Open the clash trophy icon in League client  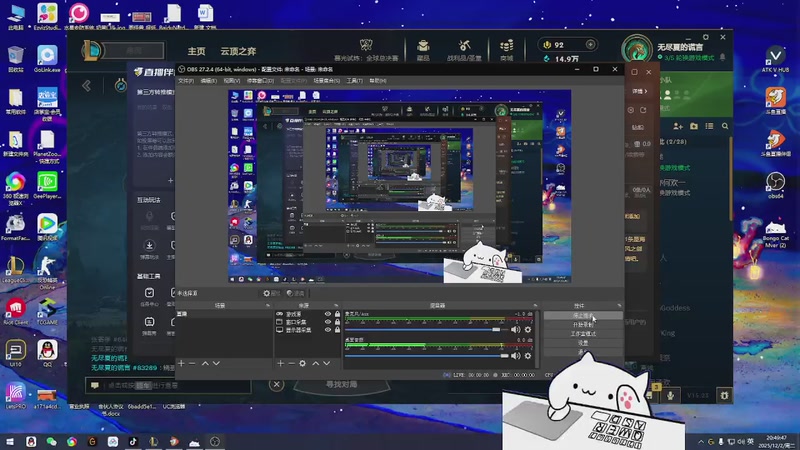click(366, 45)
